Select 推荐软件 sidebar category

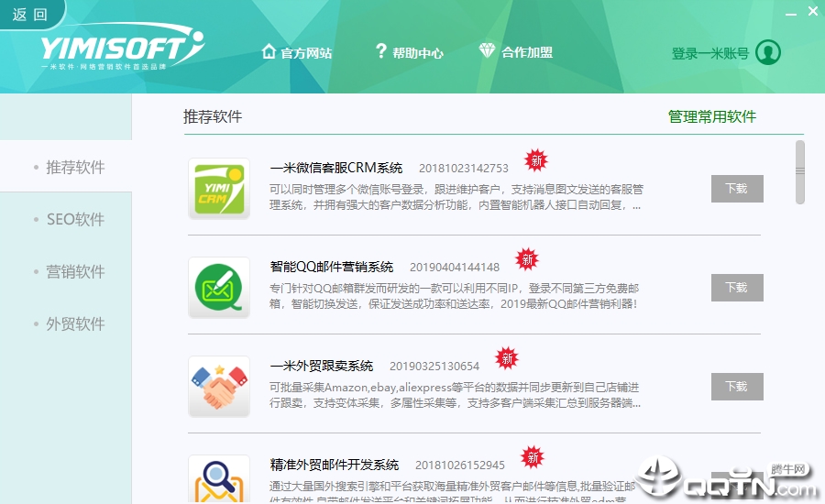66,167
